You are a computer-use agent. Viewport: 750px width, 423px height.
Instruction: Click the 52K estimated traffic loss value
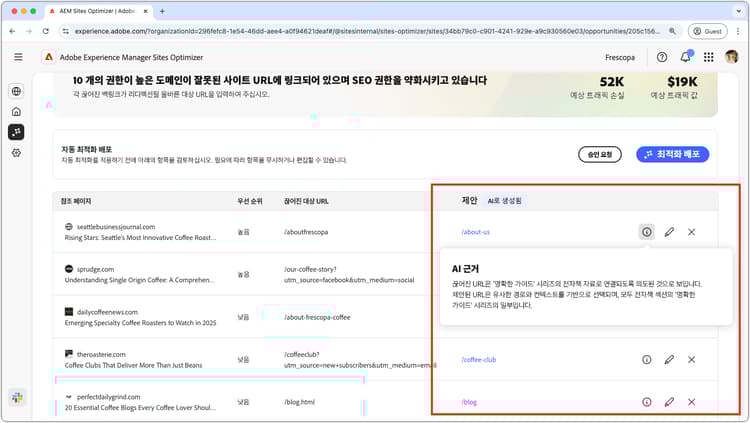[612, 82]
